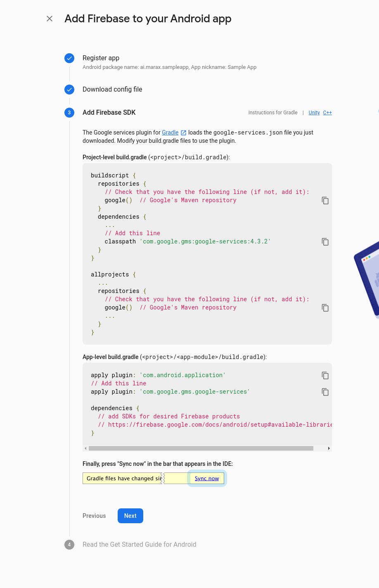Click the classpath google-services code line
379x588 pixels.
pyautogui.click(x=187, y=241)
